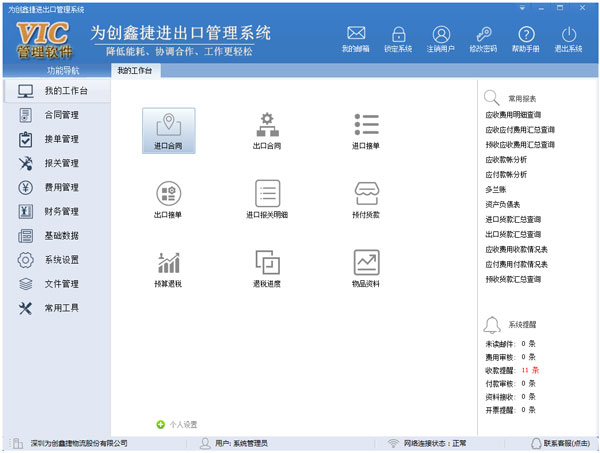Click the green plus 个人设置 icon
Image resolution: width=600 pixels, height=453 pixels.
[x=160, y=424]
